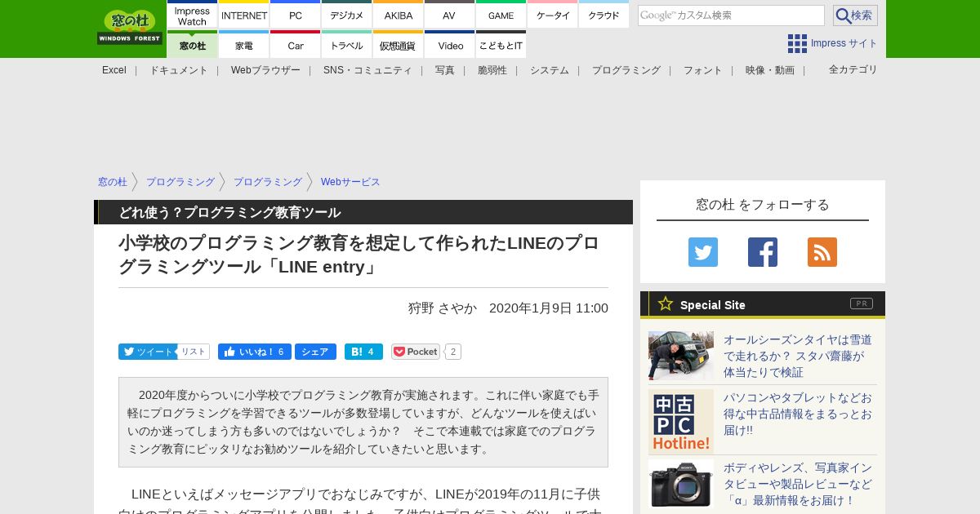
Task: Open the Car Watch tab
Action: click(296, 45)
